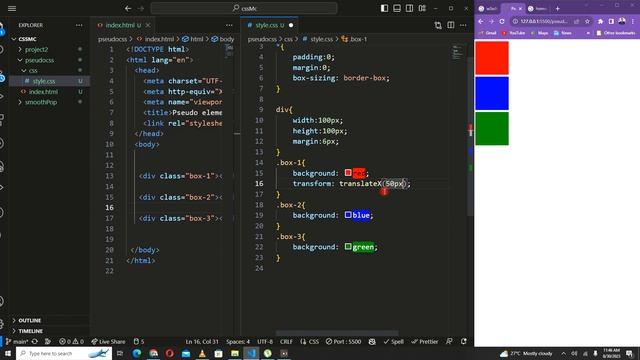Expand the project2 folder
Image resolution: width=640 pixels, height=360 pixels.
pos(36,49)
